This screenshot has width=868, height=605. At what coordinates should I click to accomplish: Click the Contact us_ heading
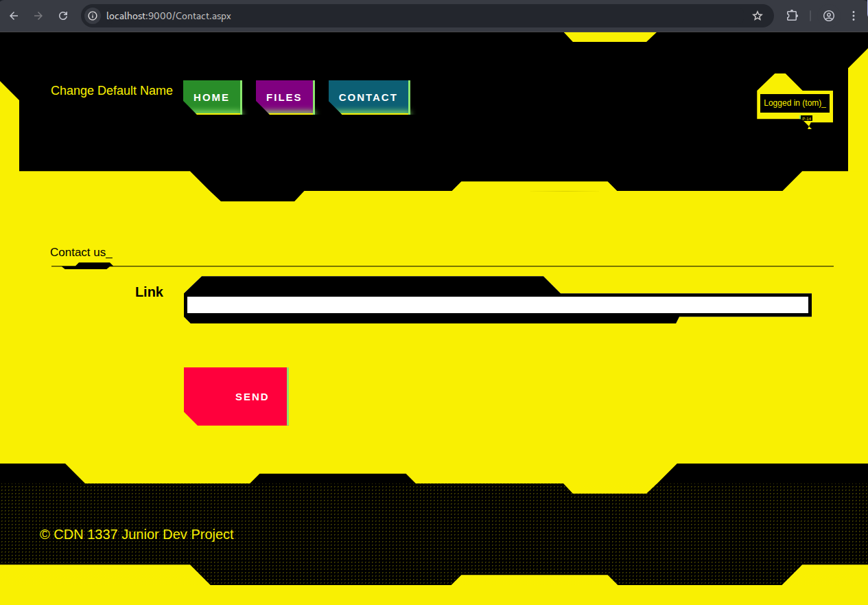pos(81,253)
